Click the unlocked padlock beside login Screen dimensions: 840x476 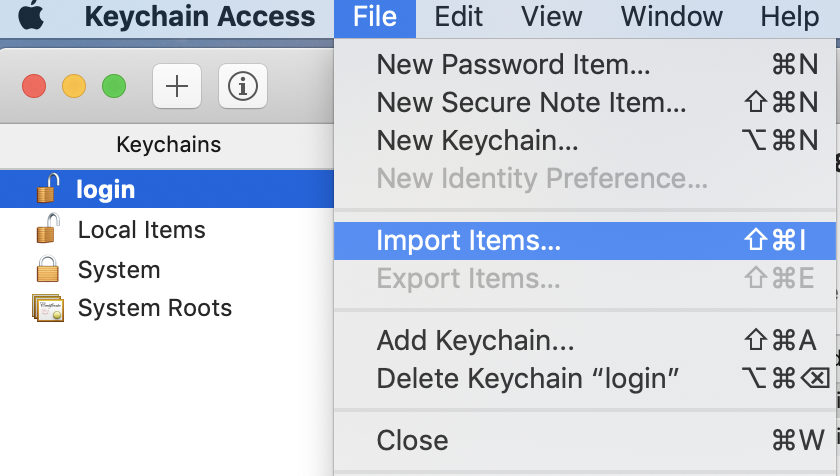click(48, 188)
